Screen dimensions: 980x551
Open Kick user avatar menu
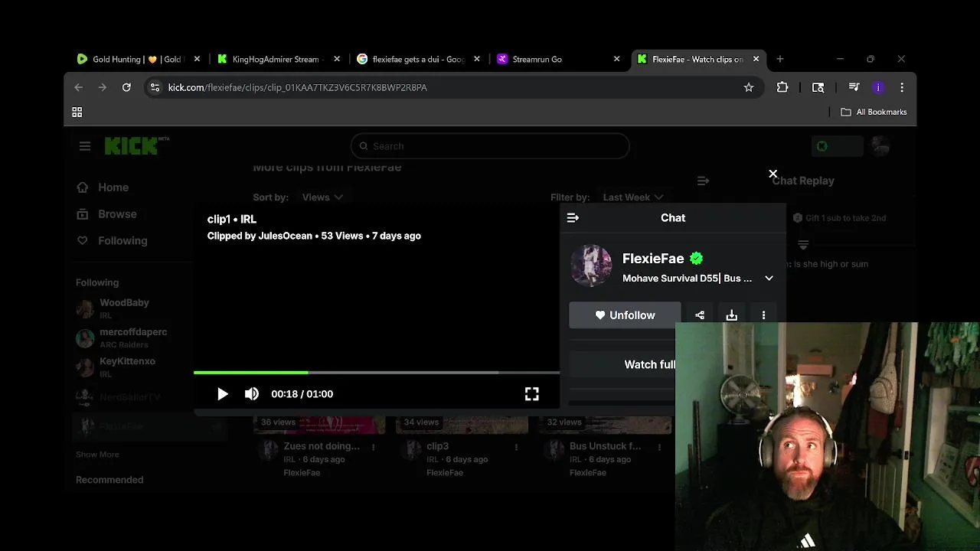tap(880, 146)
